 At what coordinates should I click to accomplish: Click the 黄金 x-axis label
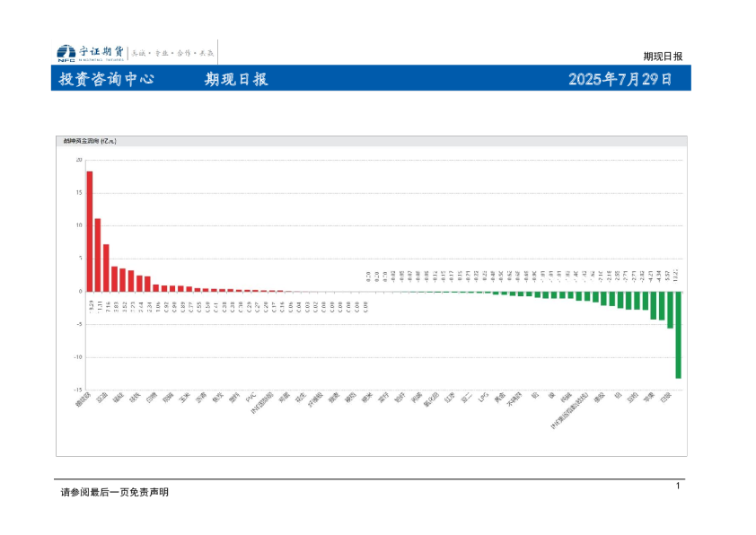(x=500, y=396)
